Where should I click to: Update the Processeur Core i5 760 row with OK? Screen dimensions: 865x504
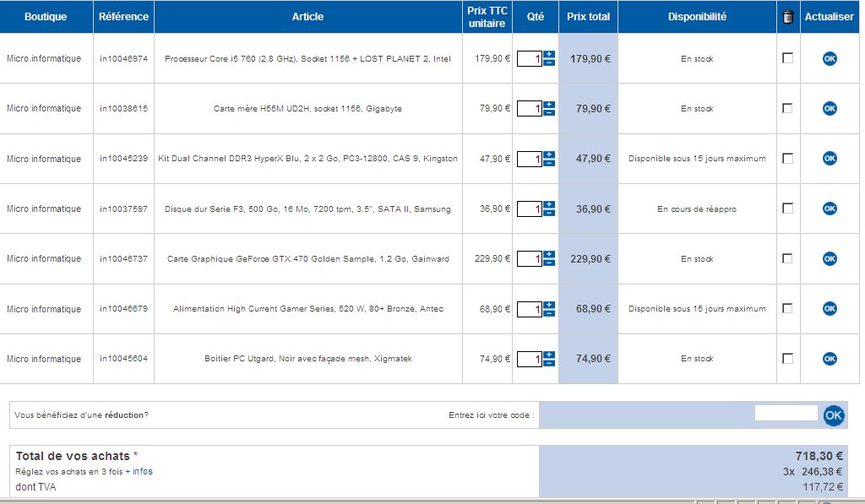point(830,58)
